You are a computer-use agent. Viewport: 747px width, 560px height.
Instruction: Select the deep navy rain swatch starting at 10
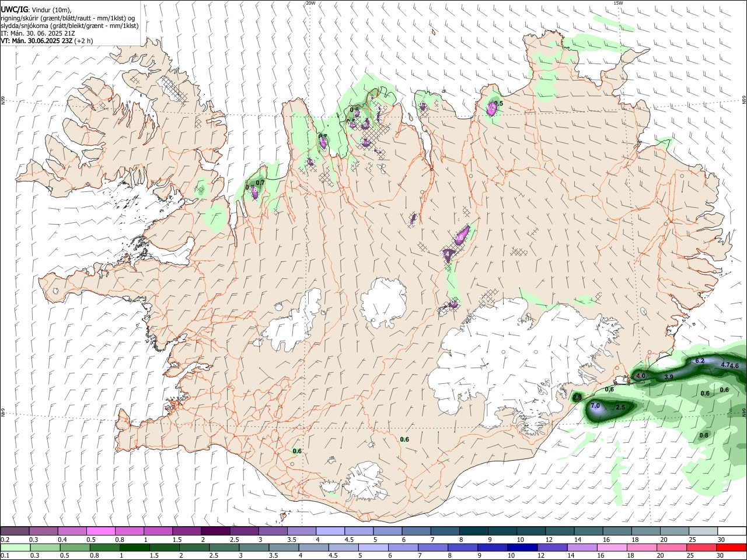pos(522,547)
